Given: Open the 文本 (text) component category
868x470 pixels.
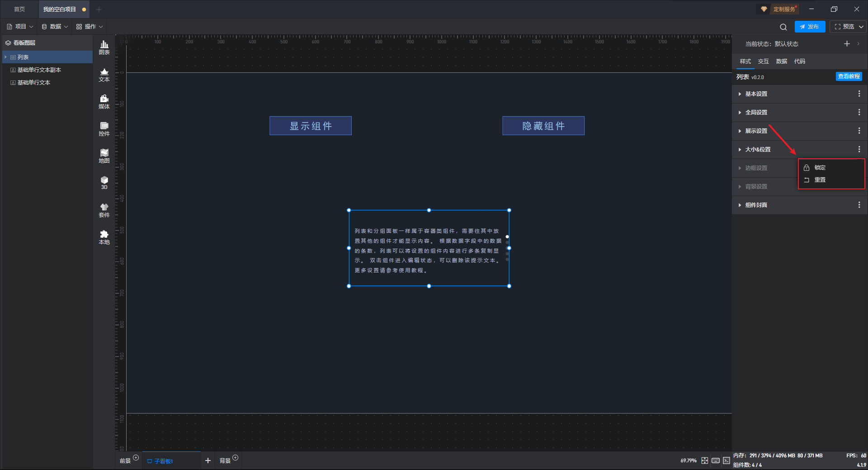Looking at the screenshot, I should click(x=104, y=75).
